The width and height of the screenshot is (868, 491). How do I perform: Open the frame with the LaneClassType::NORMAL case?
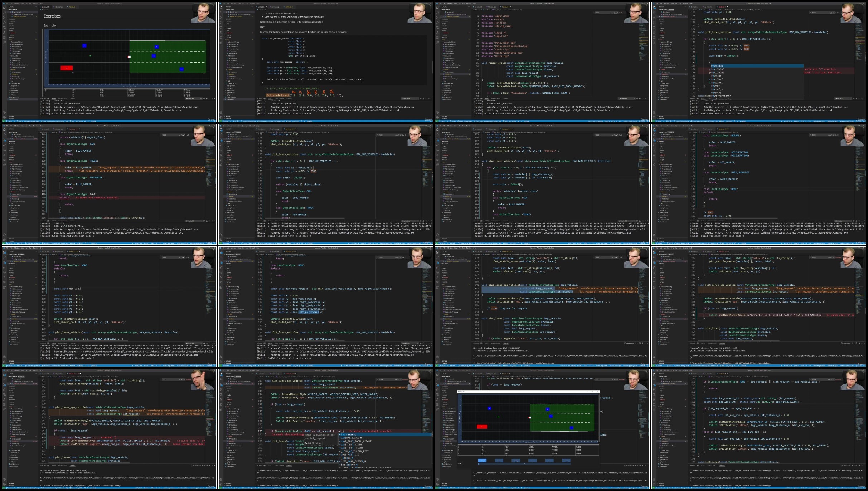759,184
